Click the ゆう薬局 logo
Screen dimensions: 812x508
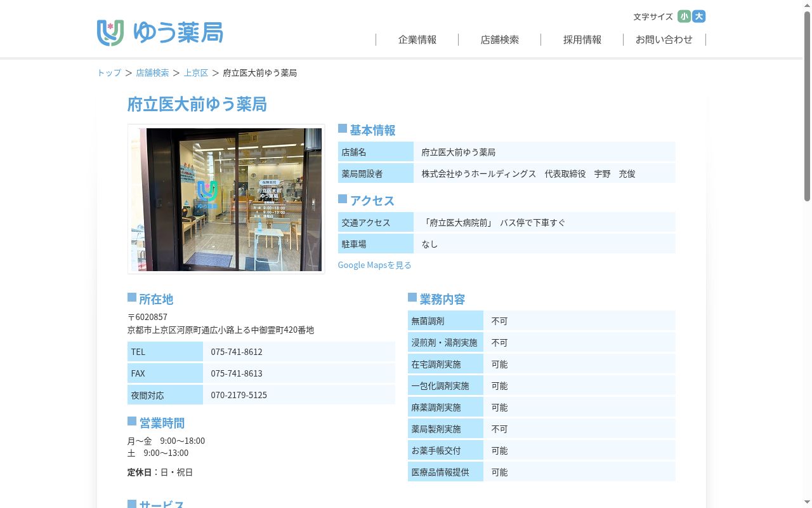pyautogui.click(x=160, y=32)
